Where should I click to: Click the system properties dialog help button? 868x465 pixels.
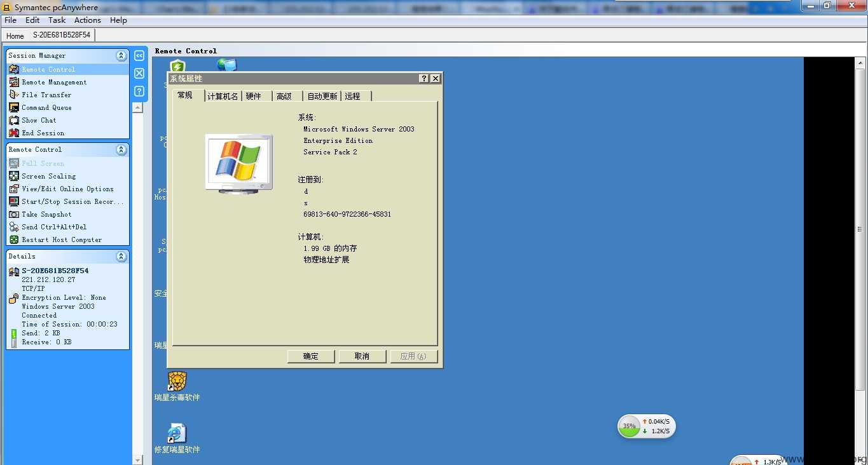point(424,78)
